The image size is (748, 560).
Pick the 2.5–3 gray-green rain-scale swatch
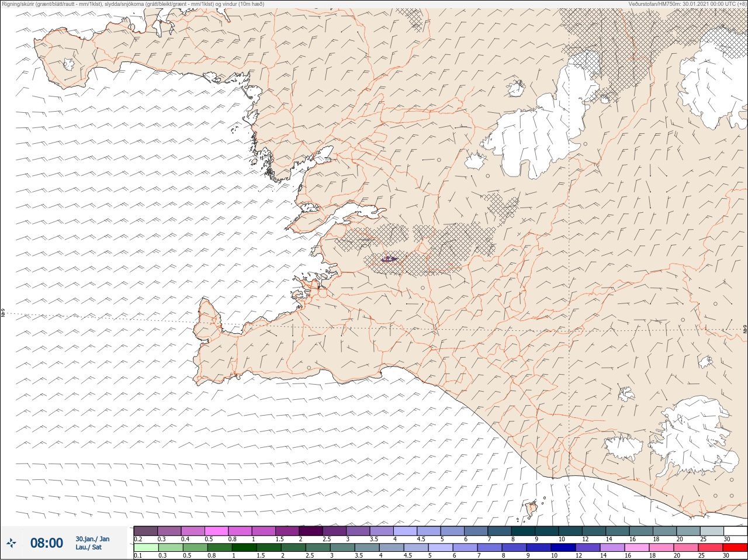[317, 548]
